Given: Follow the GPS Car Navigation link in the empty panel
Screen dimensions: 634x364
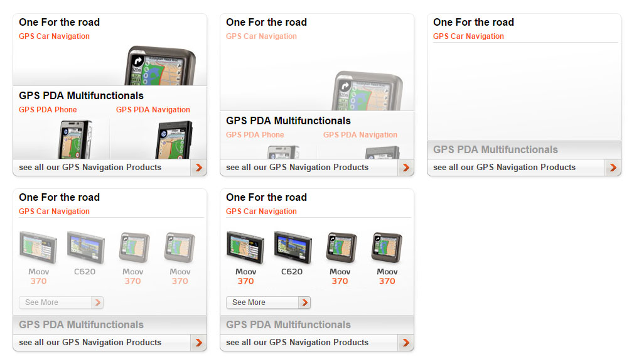Looking at the screenshot, I should coord(468,36).
